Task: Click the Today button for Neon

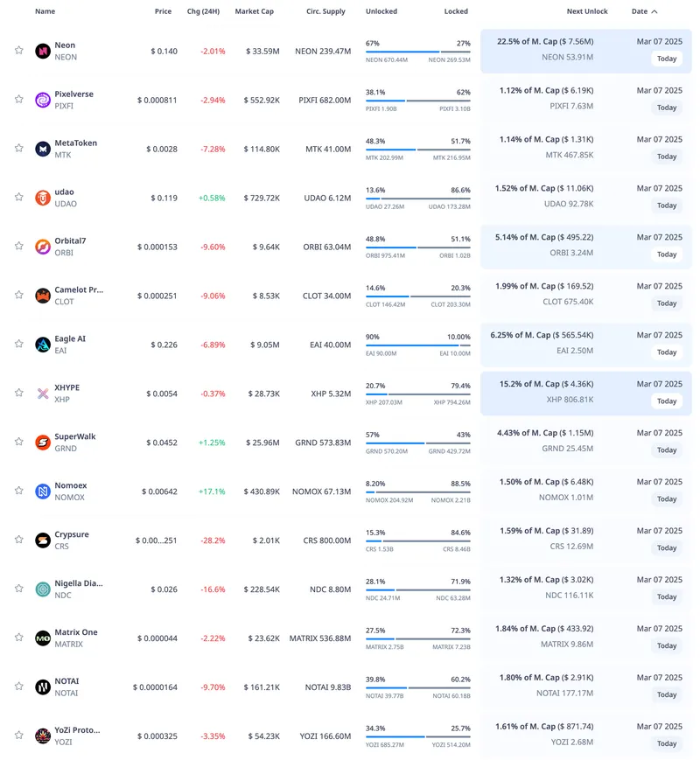Action: point(667,59)
